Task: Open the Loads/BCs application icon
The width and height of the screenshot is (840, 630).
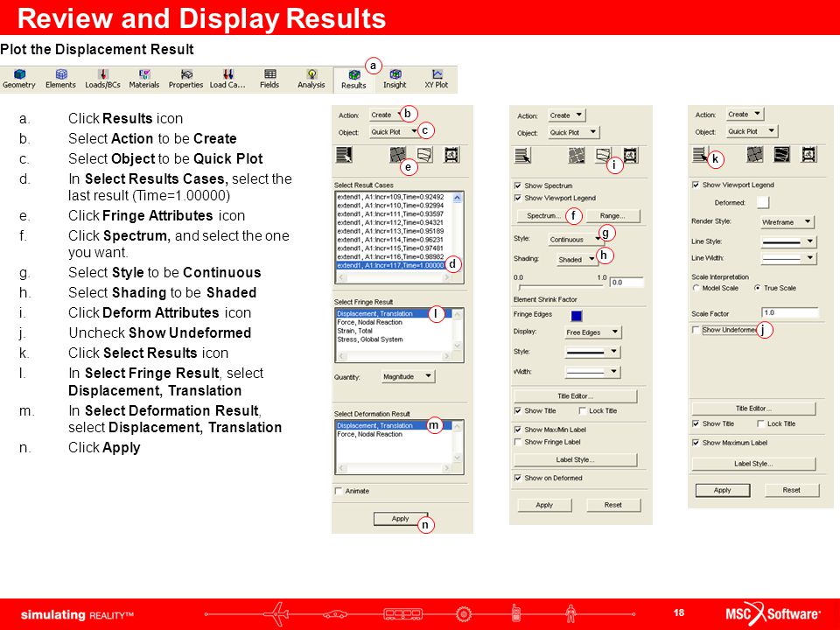Action: 103,80
